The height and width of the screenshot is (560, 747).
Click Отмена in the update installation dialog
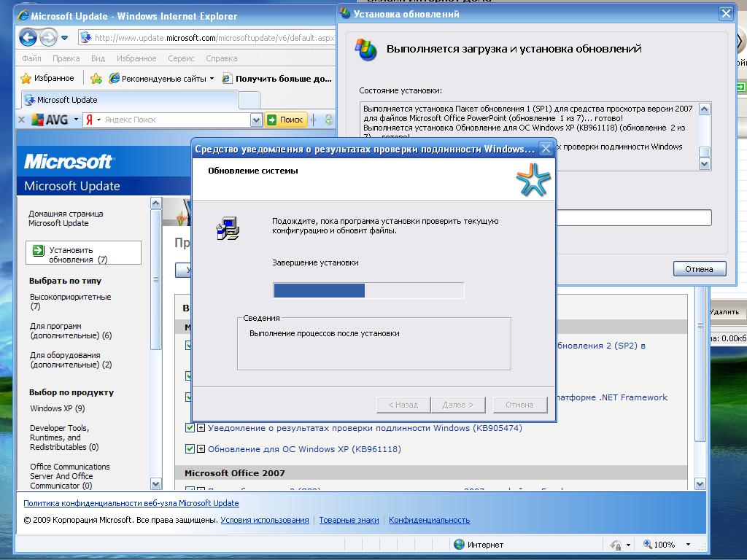pyautogui.click(x=699, y=269)
